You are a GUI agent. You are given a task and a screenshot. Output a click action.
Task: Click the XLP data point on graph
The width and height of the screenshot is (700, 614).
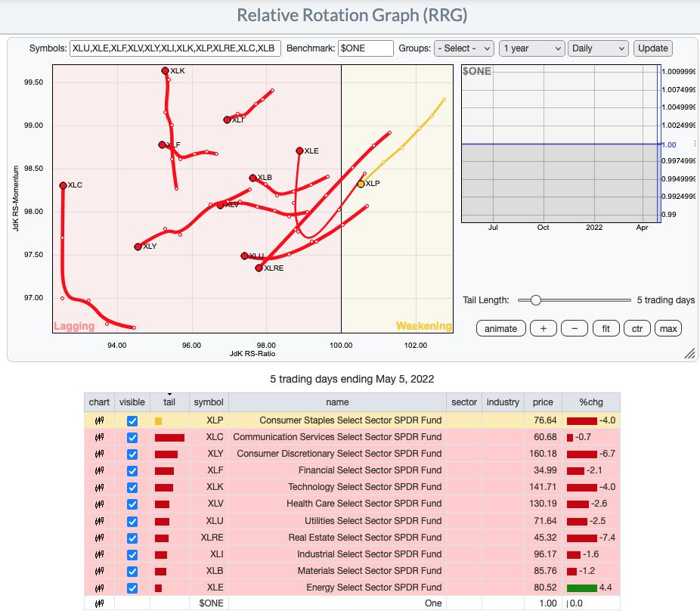click(361, 184)
